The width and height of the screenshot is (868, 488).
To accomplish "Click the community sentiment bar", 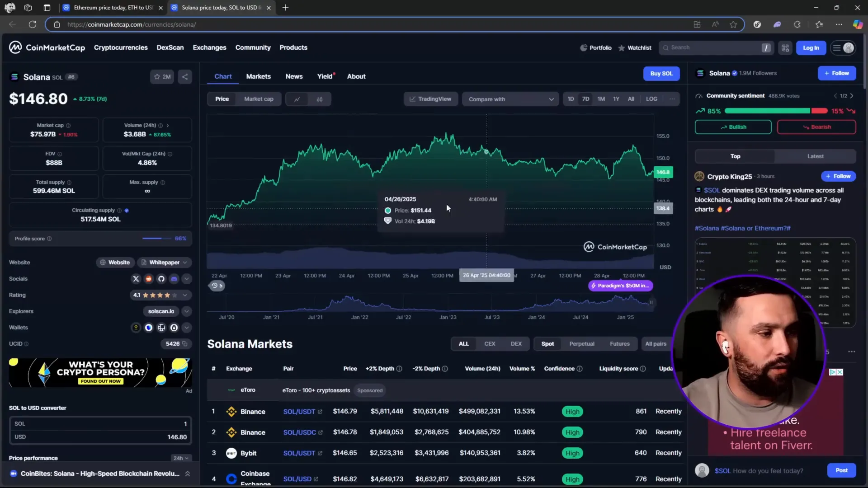I will tap(776, 111).
